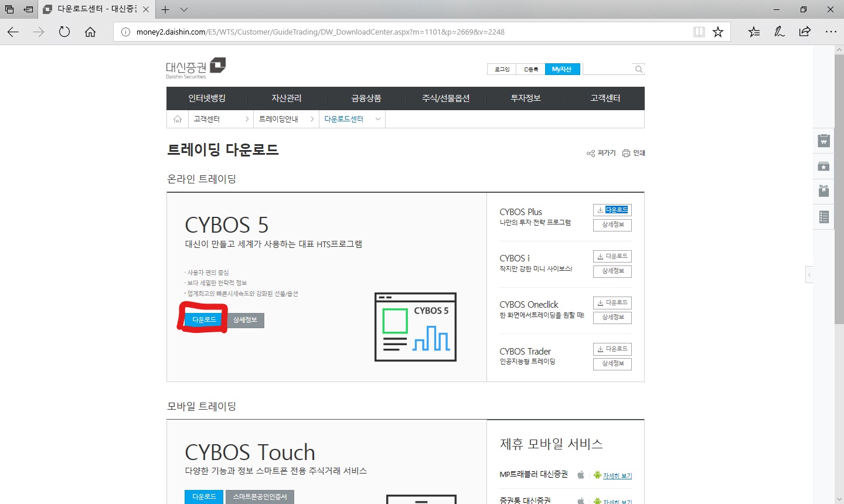The image size is (844, 504).
Task: Open the 고객센터 main menu
Action: click(605, 98)
